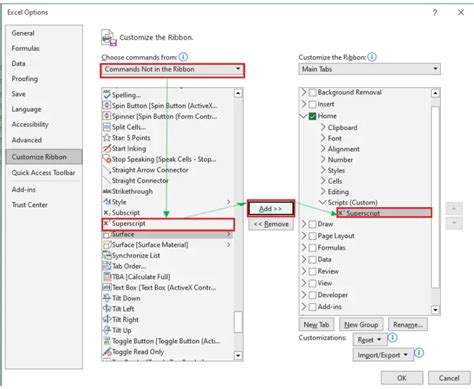The height and width of the screenshot is (389, 474).
Task: Open the Commands Not in the Ribbon dropdown
Action: [172, 69]
